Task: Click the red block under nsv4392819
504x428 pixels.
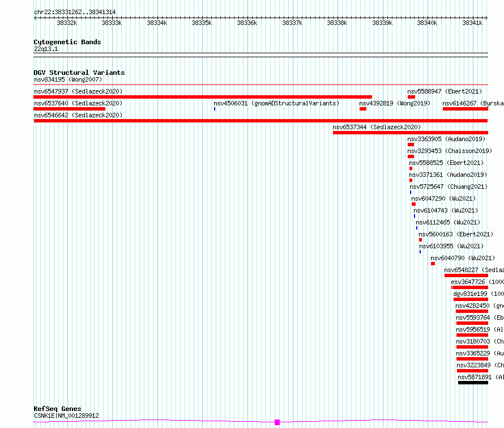Action: (363, 109)
